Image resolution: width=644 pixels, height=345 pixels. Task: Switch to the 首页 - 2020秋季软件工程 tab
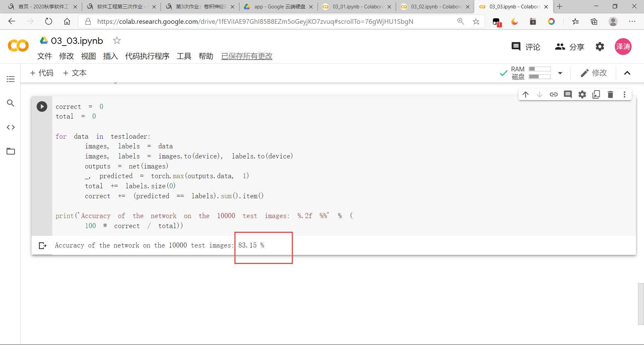(43, 7)
